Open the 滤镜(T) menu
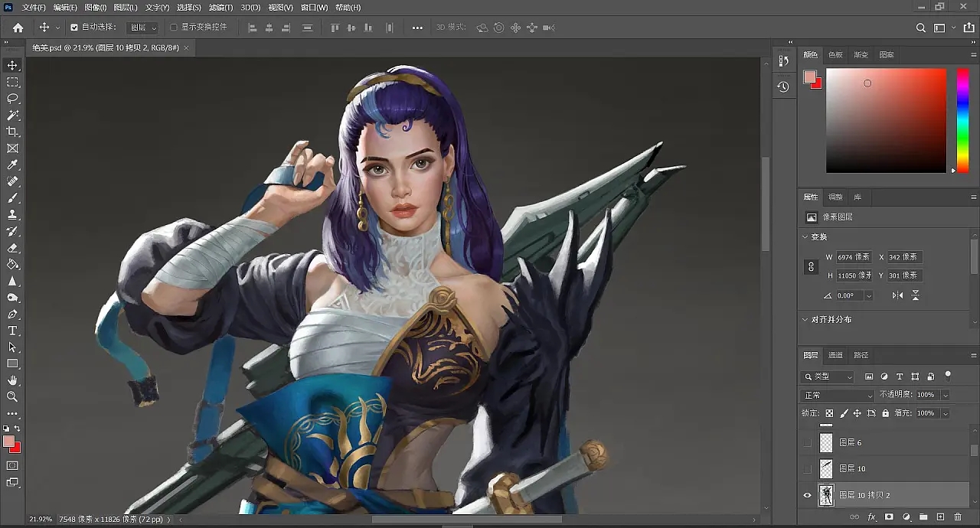 tap(220, 8)
